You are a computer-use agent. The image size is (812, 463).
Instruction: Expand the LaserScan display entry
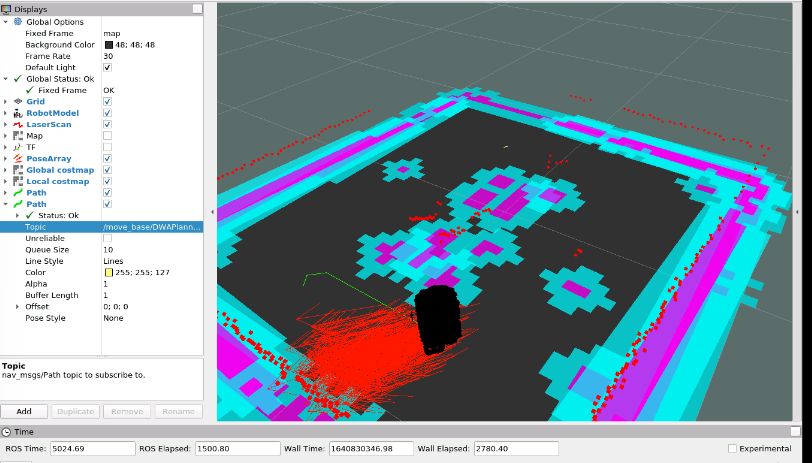click(x=6, y=124)
